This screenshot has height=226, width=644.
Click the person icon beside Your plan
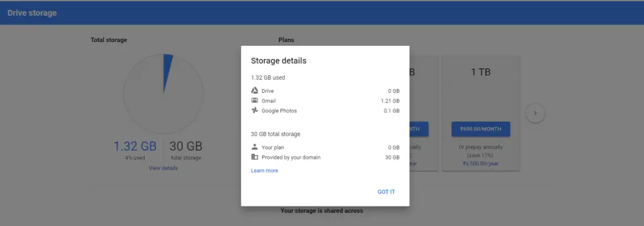click(255, 147)
